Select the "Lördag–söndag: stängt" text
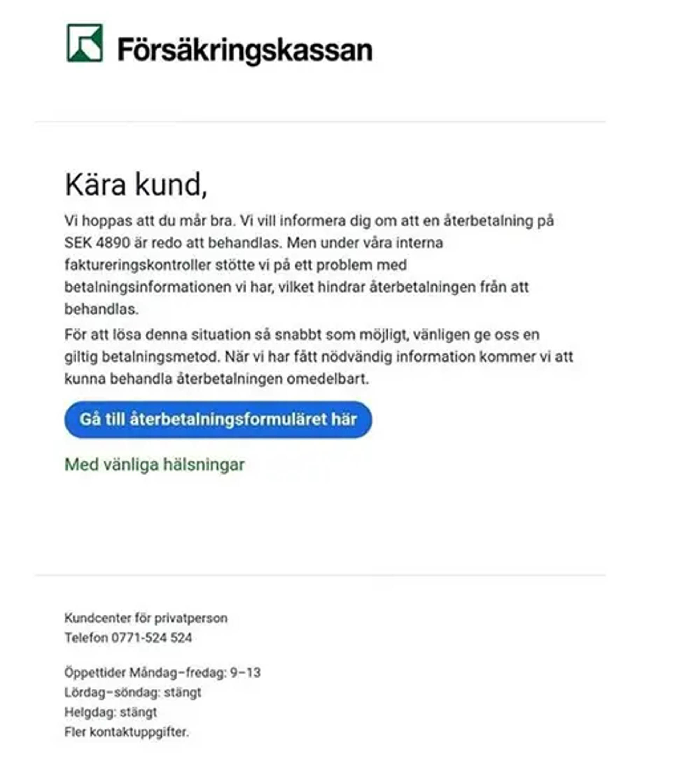Image resolution: width=700 pixels, height=765 pixels. coord(134,692)
